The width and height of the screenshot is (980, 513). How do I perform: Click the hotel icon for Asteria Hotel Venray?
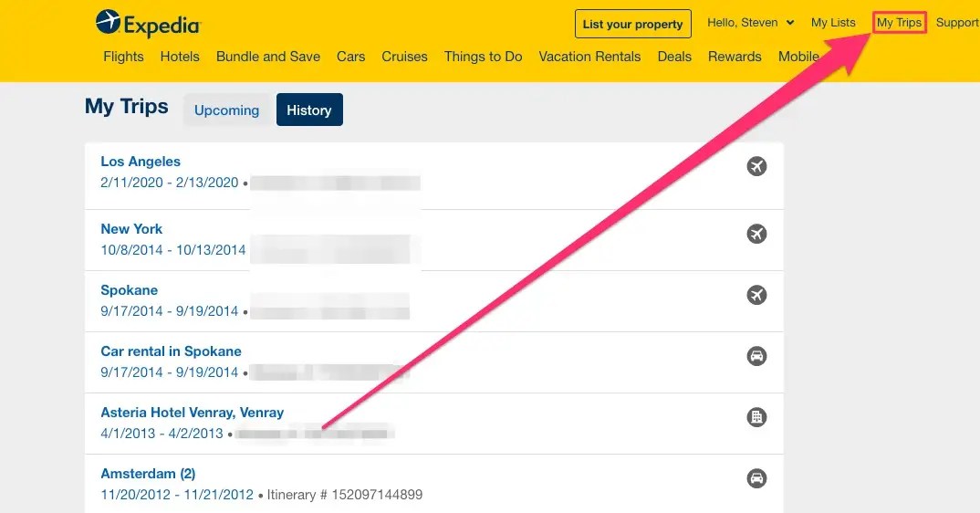tap(756, 417)
